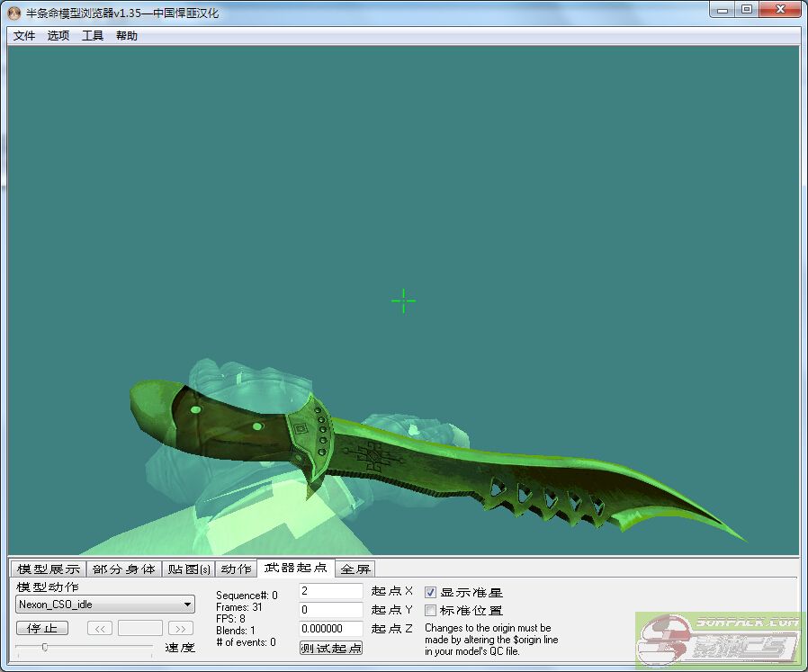The width and height of the screenshot is (808, 672).
Task: Click the app icon in title bar
Action: point(13,13)
